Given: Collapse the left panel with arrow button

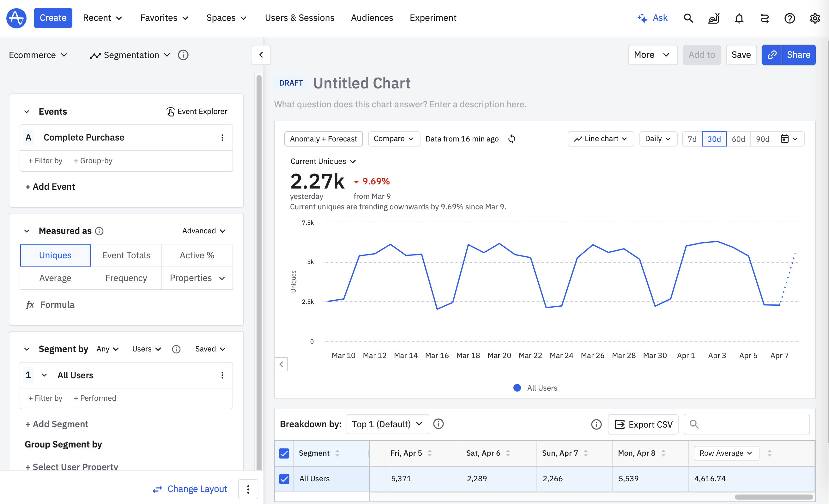Looking at the screenshot, I should click(x=261, y=55).
